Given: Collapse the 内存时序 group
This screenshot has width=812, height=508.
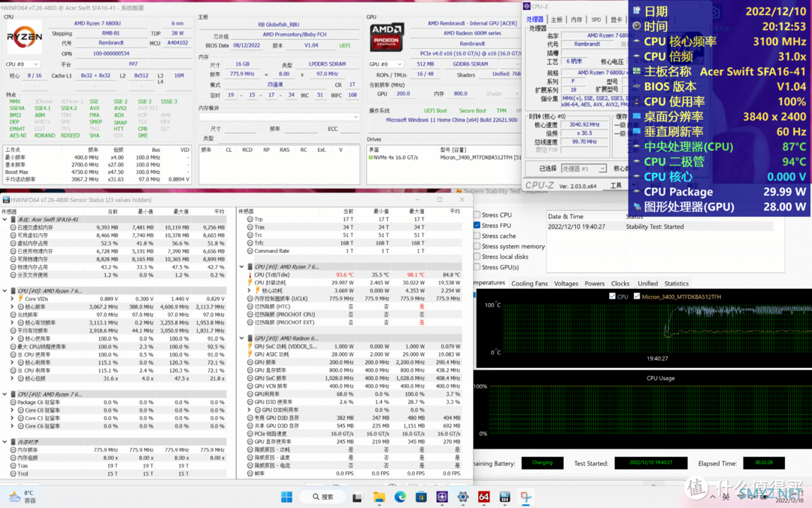Looking at the screenshot, I should pyautogui.click(x=5, y=442).
